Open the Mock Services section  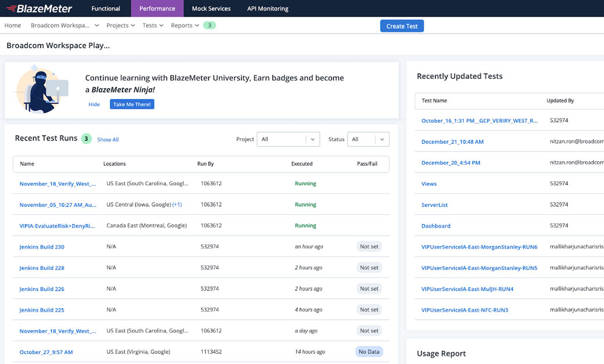pyautogui.click(x=211, y=8)
